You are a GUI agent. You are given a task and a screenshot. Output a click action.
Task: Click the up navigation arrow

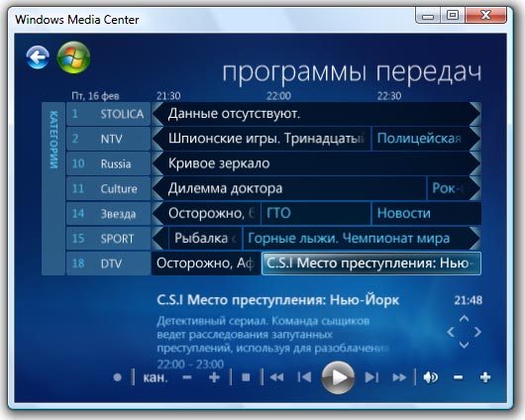(x=464, y=319)
